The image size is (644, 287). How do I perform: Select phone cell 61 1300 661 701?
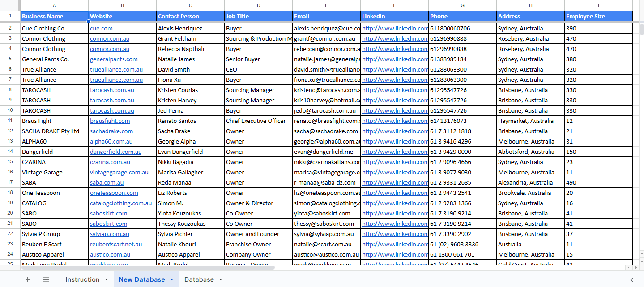pos(463,254)
